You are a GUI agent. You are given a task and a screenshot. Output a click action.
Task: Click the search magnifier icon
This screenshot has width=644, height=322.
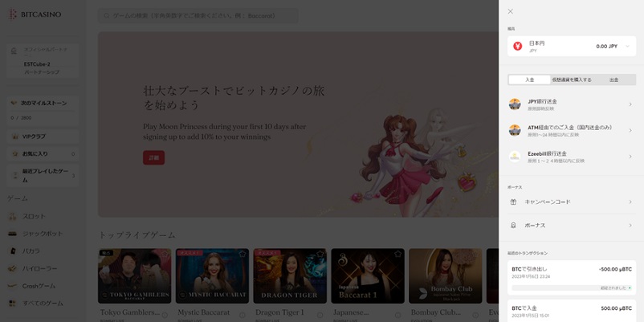(x=106, y=16)
